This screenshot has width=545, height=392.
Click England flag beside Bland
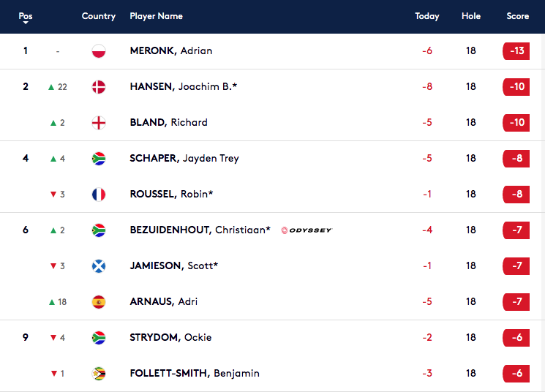(99, 123)
